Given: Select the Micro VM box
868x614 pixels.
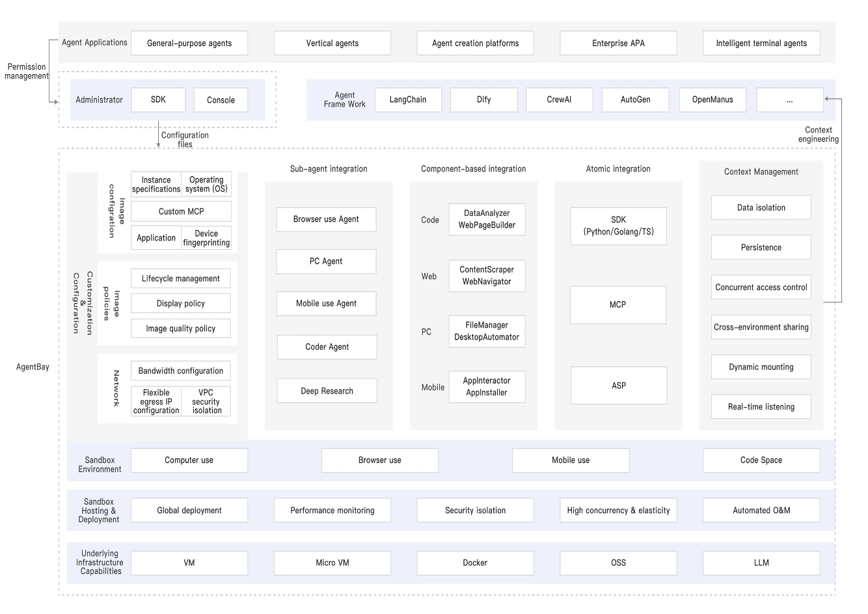Looking at the screenshot, I should [332, 563].
